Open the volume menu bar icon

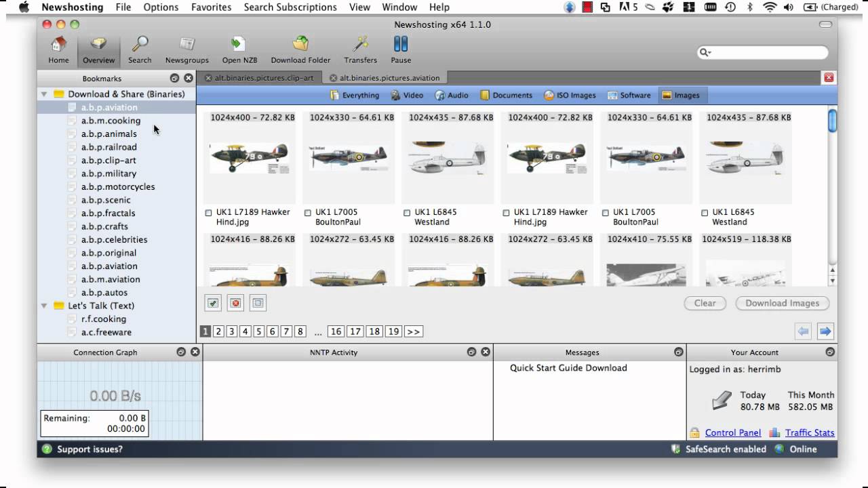[788, 7]
